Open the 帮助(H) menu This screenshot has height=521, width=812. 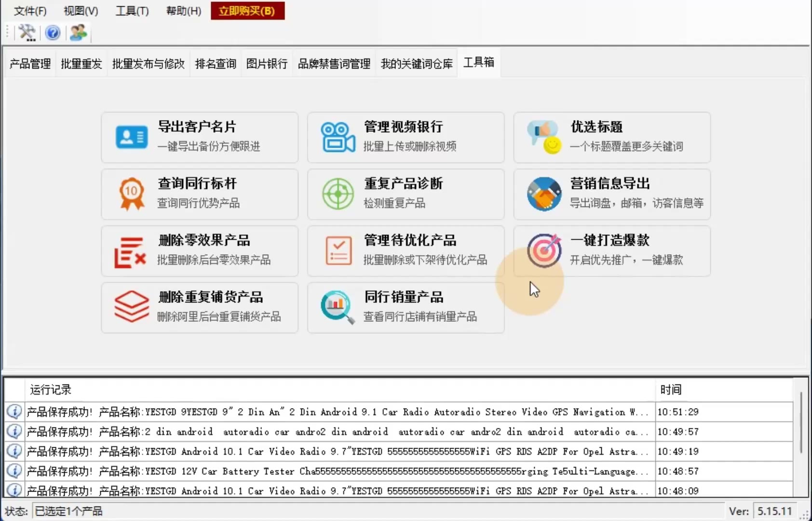coord(184,11)
